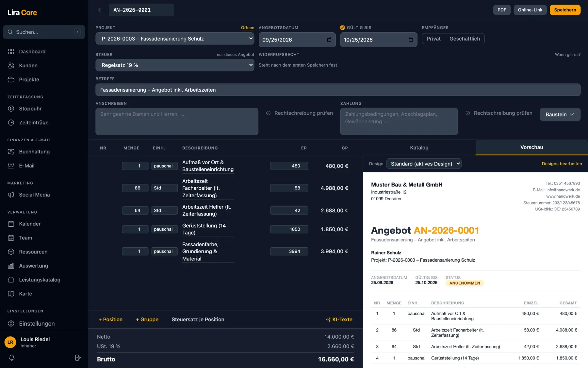Open notifications bell
The image size is (588, 368).
[12, 358]
